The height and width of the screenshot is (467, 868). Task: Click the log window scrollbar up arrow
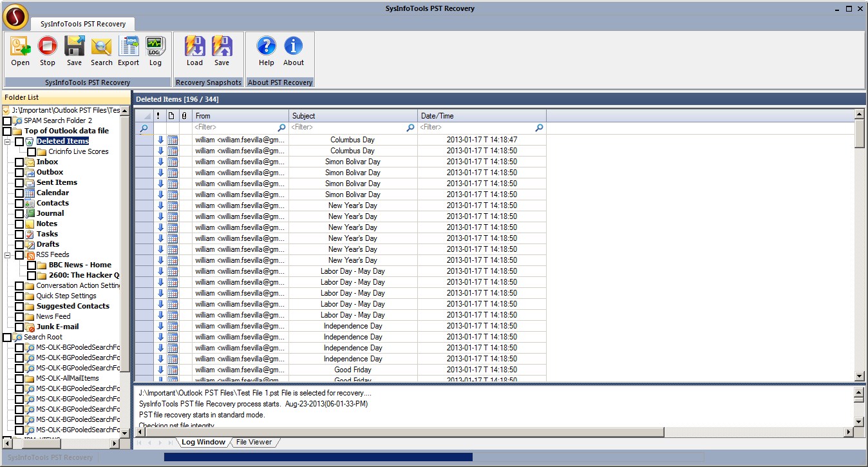coord(858,392)
